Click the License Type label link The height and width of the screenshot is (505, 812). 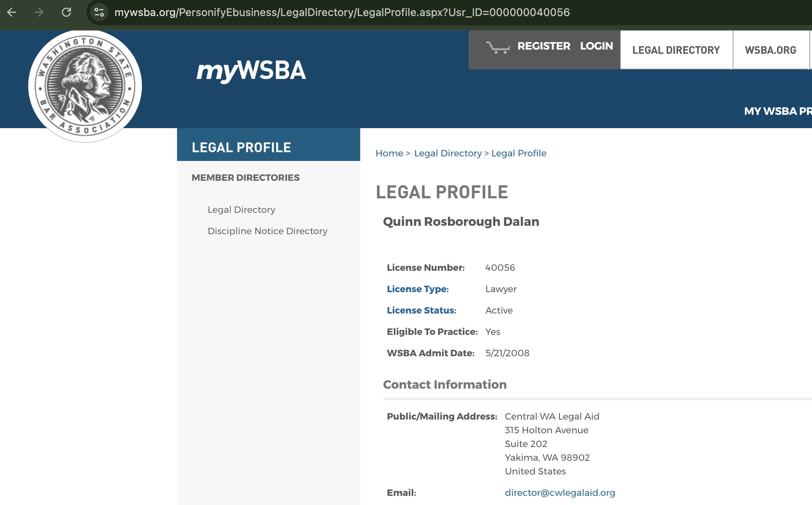tap(418, 289)
